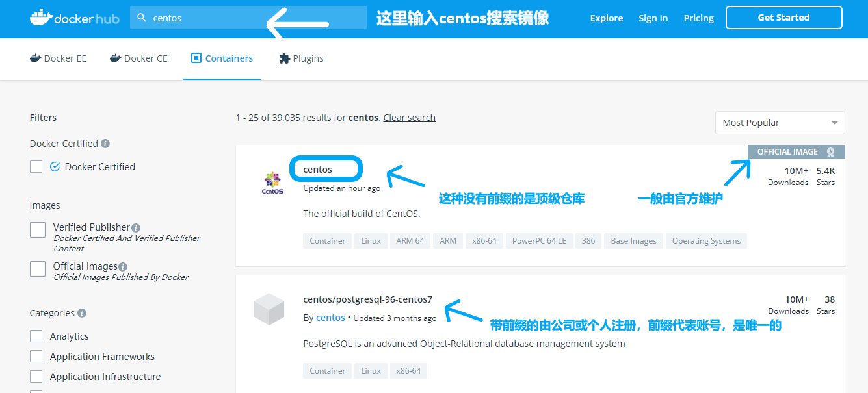Click the info icon next to Verified Publisher
The width and height of the screenshot is (868, 393).
(136, 228)
